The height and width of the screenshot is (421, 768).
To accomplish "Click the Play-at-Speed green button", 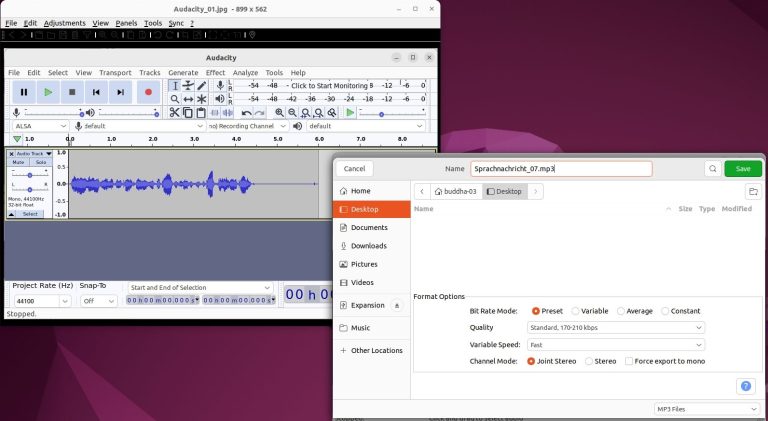I will coord(350,113).
